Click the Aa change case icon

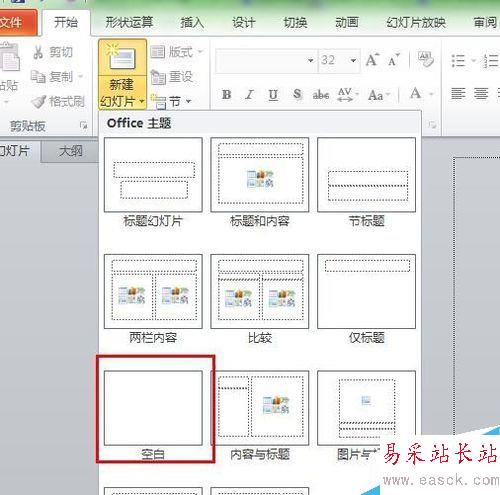click(375, 95)
